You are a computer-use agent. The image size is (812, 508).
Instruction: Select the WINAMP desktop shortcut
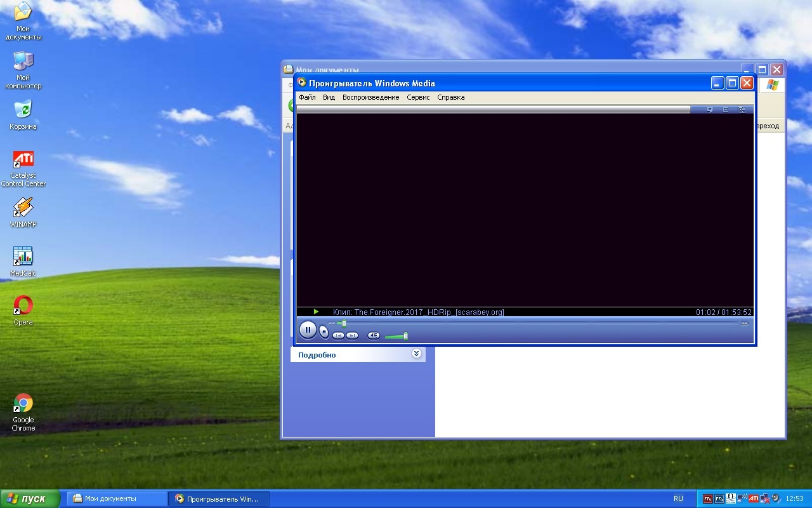click(x=23, y=213)
